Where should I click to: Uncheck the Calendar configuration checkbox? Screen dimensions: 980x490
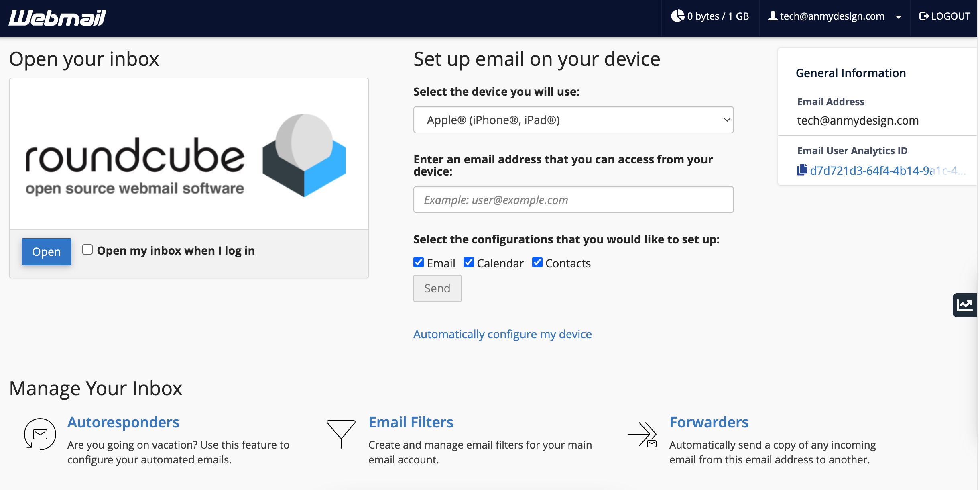(469, 262)
